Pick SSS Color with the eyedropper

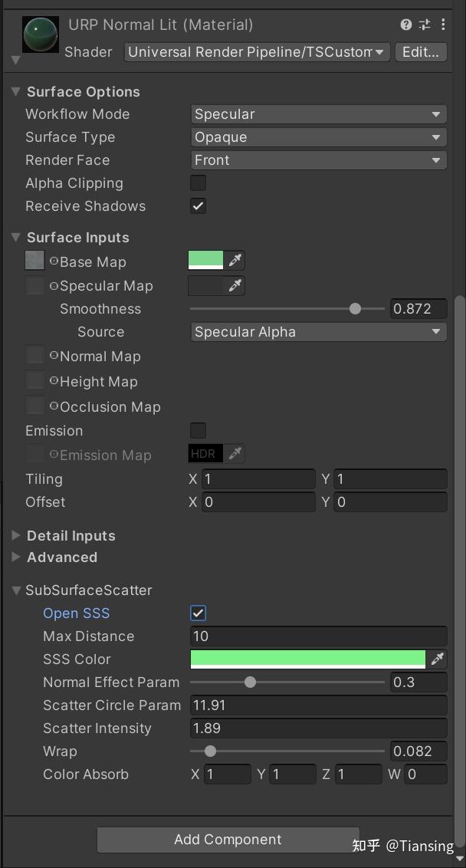(439, 659)
